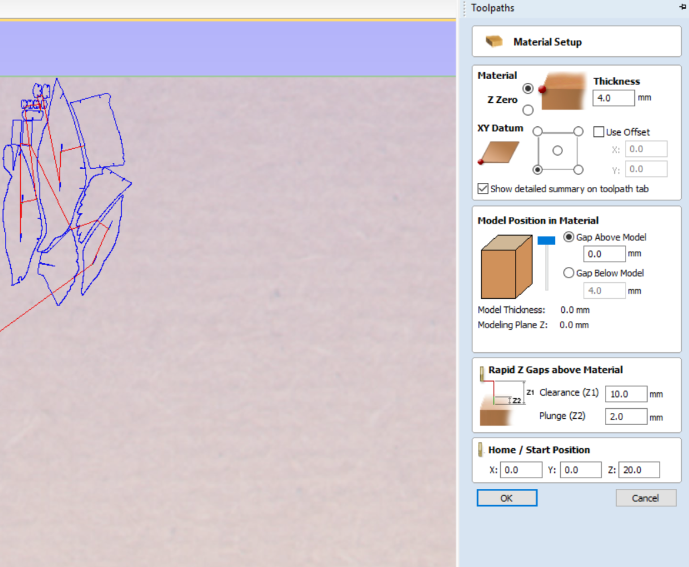The height and width of the screenshot is (567, 689).
Task: Click the material Thickness field
Action: pyautogui.click(x=613, y=98)
